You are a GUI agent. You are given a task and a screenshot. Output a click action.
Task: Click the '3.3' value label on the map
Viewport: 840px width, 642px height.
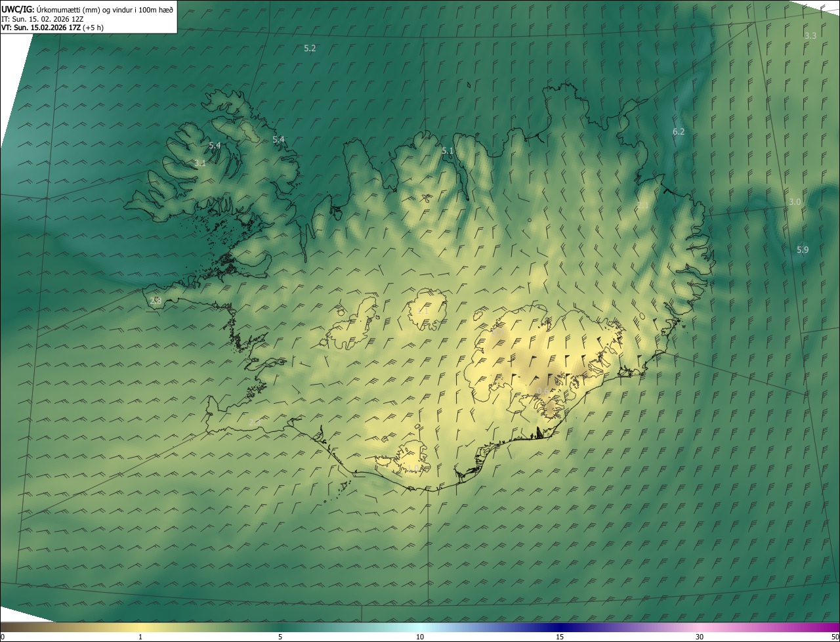click(x=810, y=35)
